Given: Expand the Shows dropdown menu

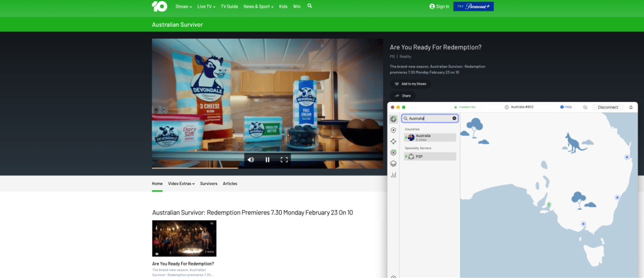Looking at the screenshot, I should [x=184, y=6].
